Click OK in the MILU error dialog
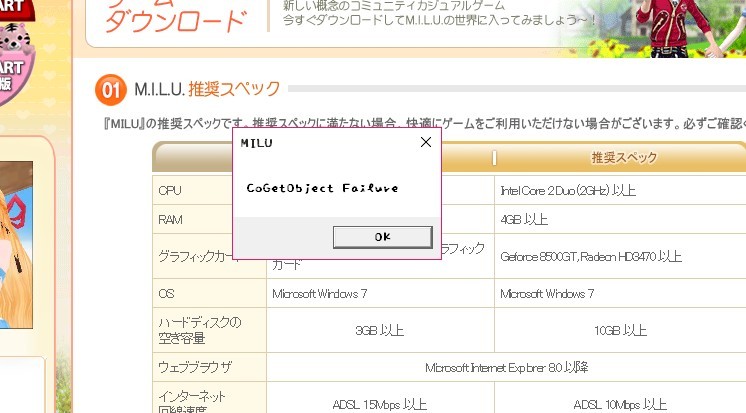Screen dimensions: 746x413 tap(382, 236)
